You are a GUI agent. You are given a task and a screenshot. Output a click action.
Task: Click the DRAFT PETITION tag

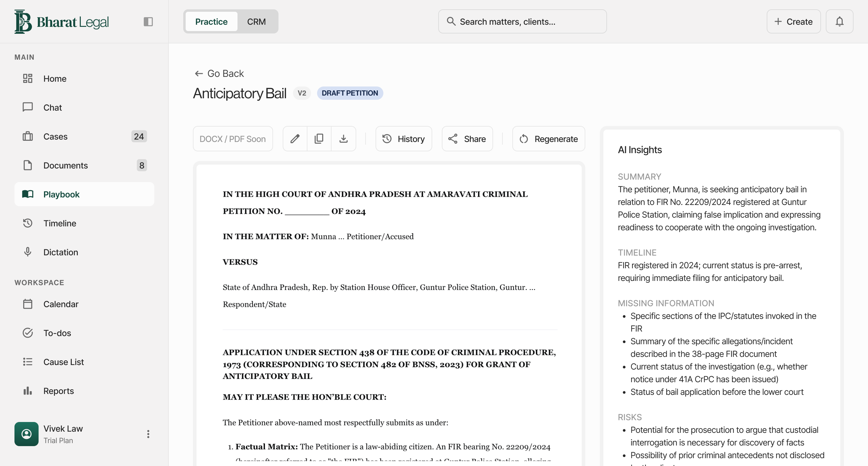(x=350, y=93)
